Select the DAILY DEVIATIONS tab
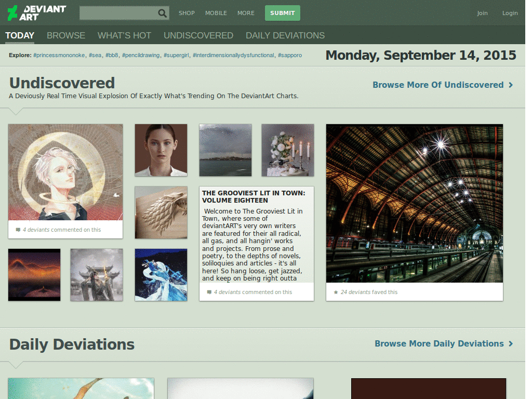Screen dimensions: 532x399 click(285, 35)
